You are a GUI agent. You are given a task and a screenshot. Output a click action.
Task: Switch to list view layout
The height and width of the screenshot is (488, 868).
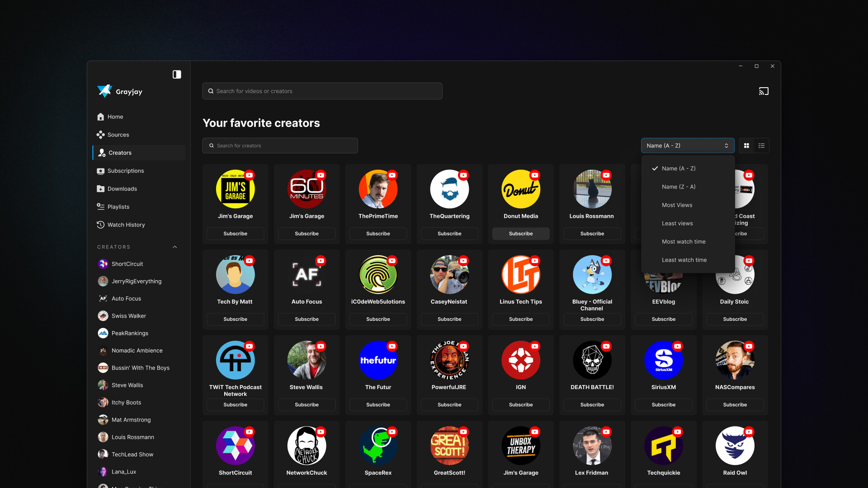point(761,145)
